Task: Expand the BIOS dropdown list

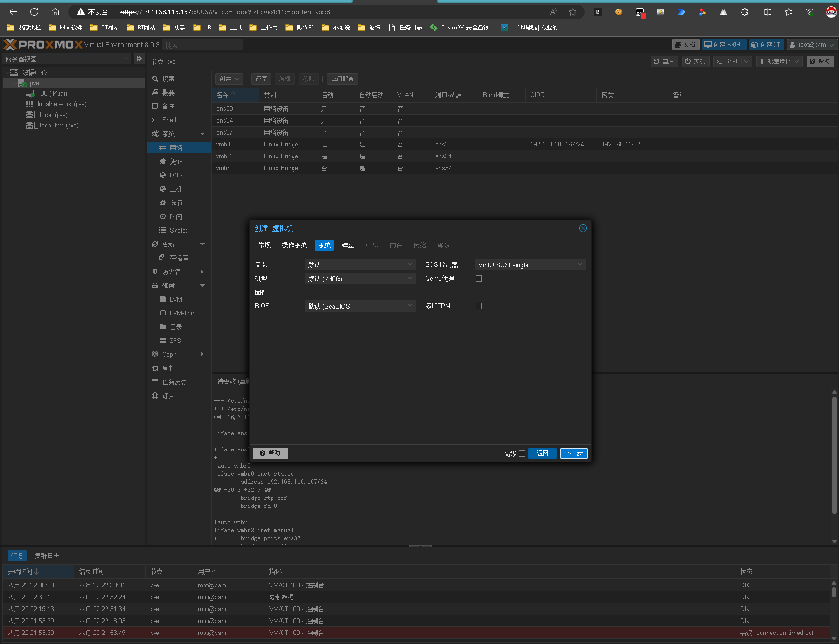Action: pos(360,306)
